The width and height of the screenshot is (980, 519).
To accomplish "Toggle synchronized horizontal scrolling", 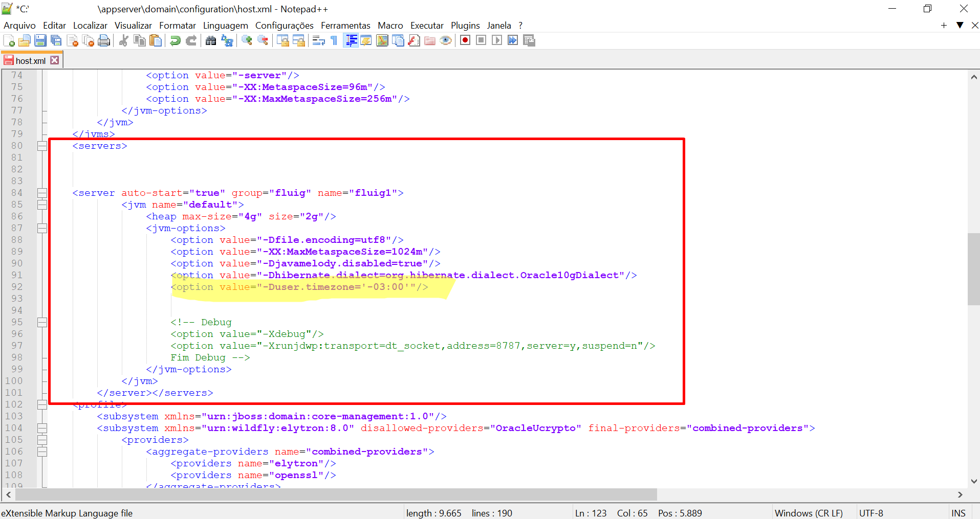I will click(298, 40).
